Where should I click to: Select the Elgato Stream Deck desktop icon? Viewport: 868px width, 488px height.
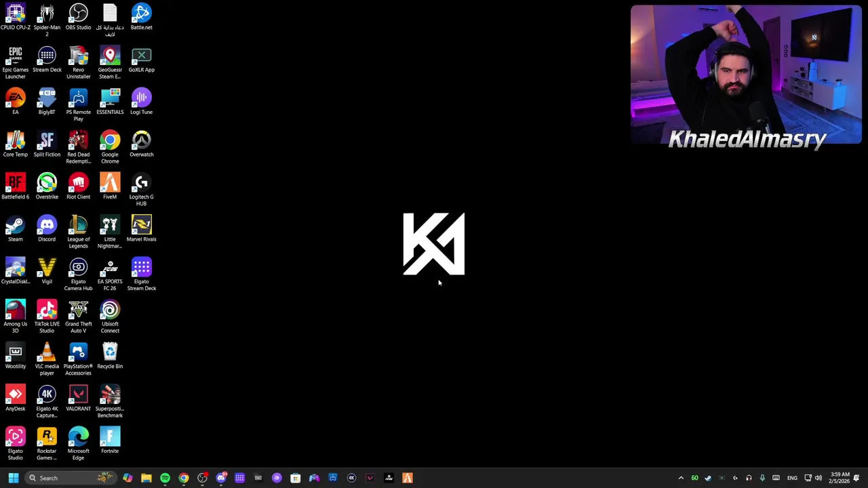click(141, 274)
